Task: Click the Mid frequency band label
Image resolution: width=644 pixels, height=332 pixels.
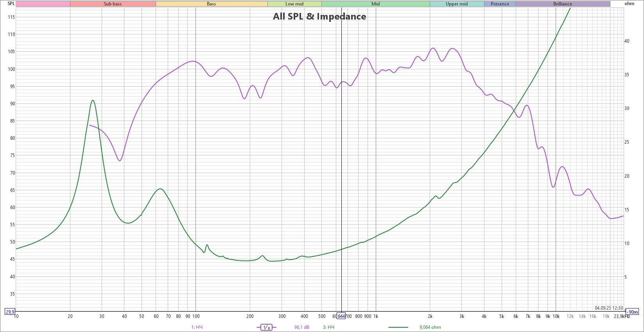Action: [376, 4]
